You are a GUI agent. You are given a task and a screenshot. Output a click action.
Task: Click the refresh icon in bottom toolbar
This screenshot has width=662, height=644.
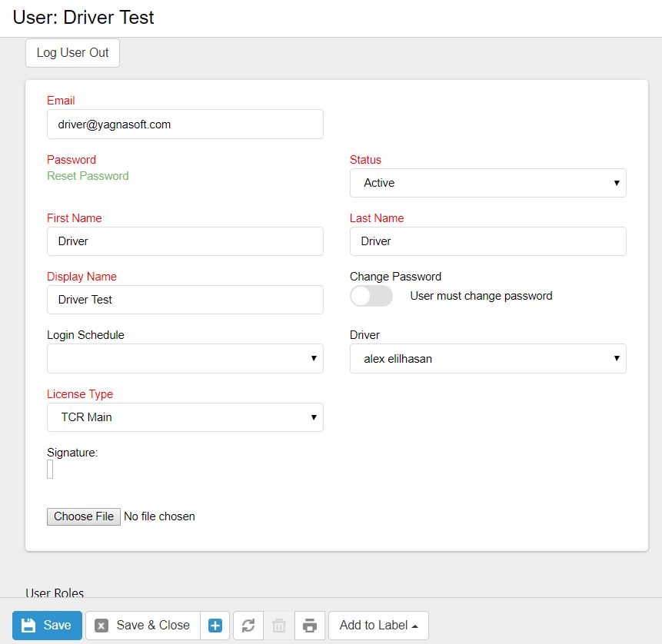tap(248, 626)
